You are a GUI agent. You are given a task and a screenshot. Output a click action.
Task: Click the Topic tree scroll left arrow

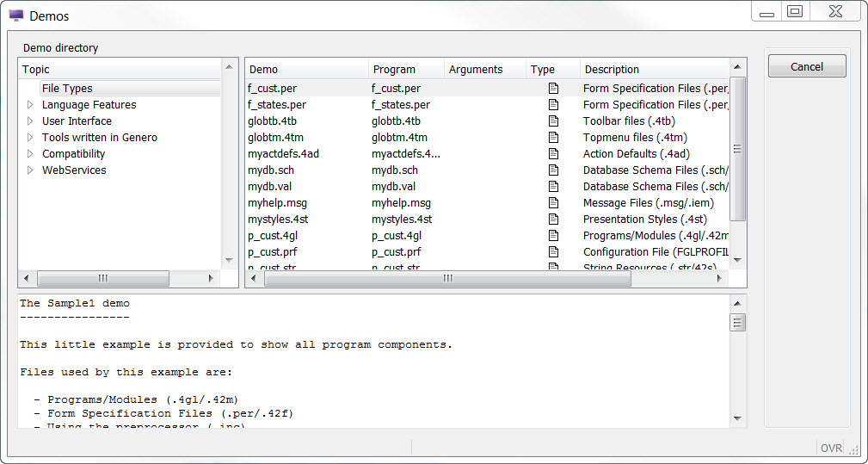pos(26,279)
